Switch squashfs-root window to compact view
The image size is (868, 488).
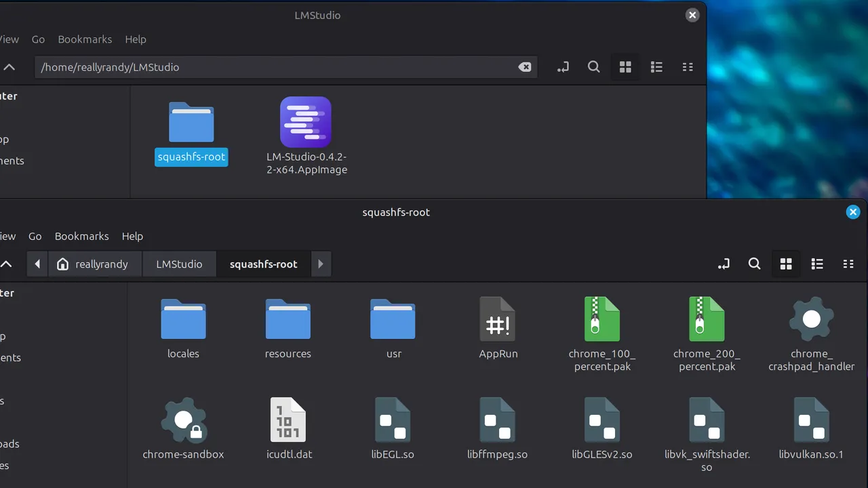[x=848, y=264]
